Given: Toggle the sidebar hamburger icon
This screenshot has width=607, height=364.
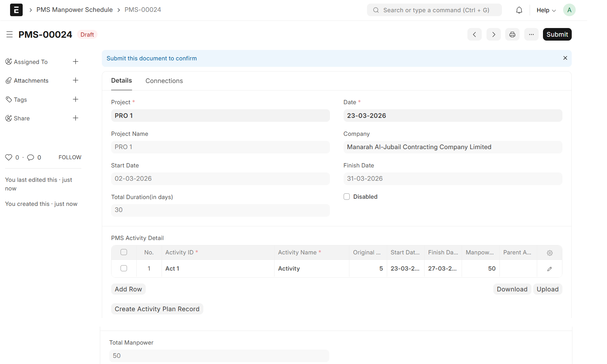Looking at the screenshot, I should tap(10, 34).
